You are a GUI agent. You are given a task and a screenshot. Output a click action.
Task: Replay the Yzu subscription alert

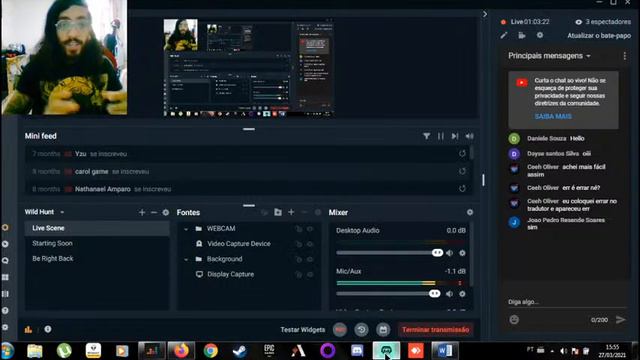(462, 154)
